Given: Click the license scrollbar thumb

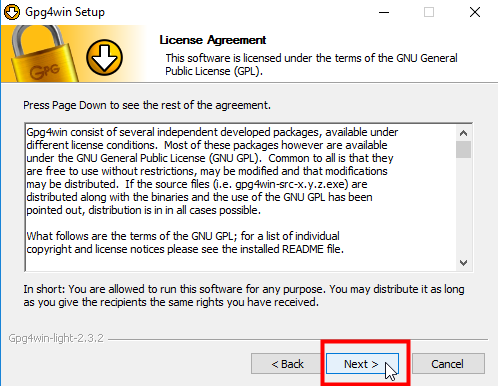Looking at the screenshot, I should click(x=463, y=149).
